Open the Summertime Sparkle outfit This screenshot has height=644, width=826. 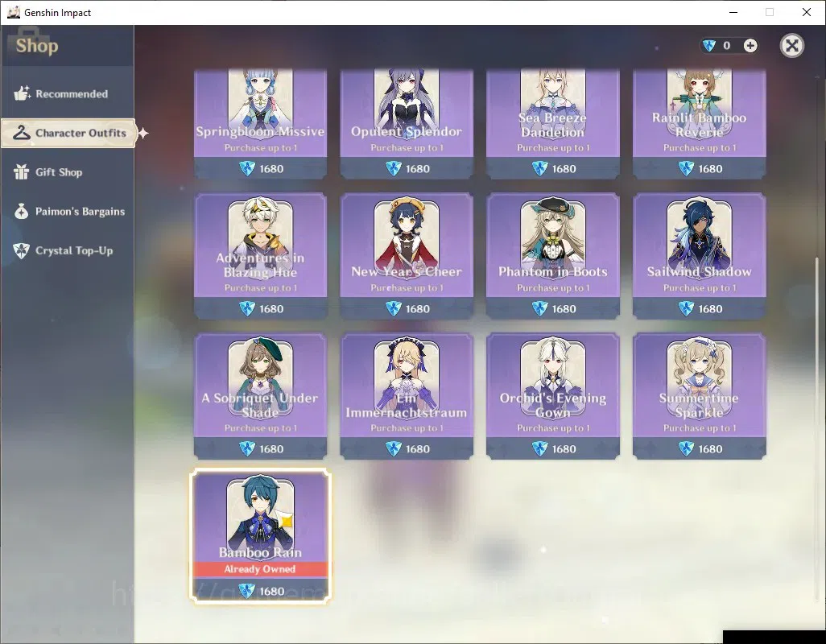tap(699, 396)
